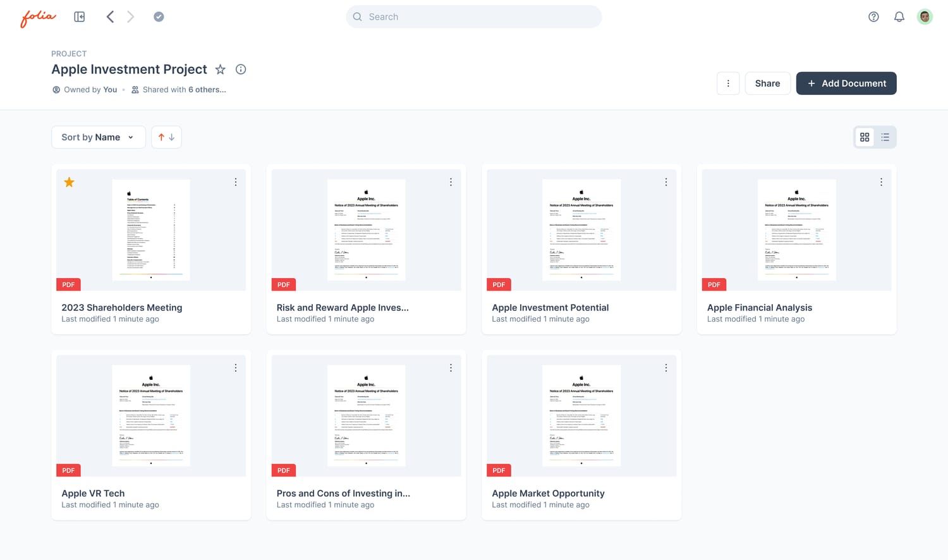The height and width of the screenshot is (560, 948).
Task: Click the Apple Investment Project heading
Action: point(129,70)
